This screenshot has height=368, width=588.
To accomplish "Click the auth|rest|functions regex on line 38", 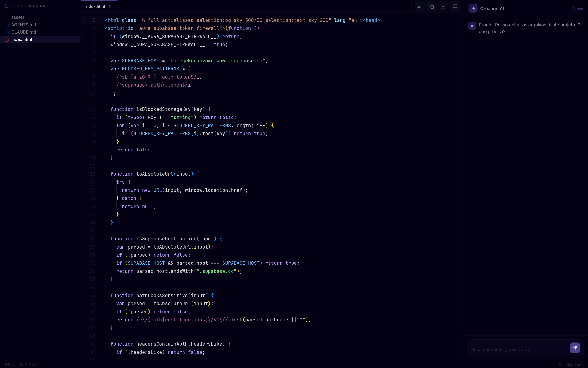I will [182, 320].
